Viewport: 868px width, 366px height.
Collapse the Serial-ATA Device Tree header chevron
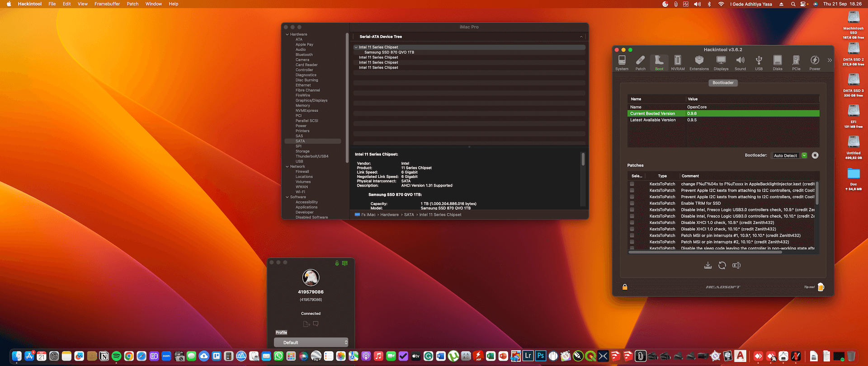pos(581,37)
